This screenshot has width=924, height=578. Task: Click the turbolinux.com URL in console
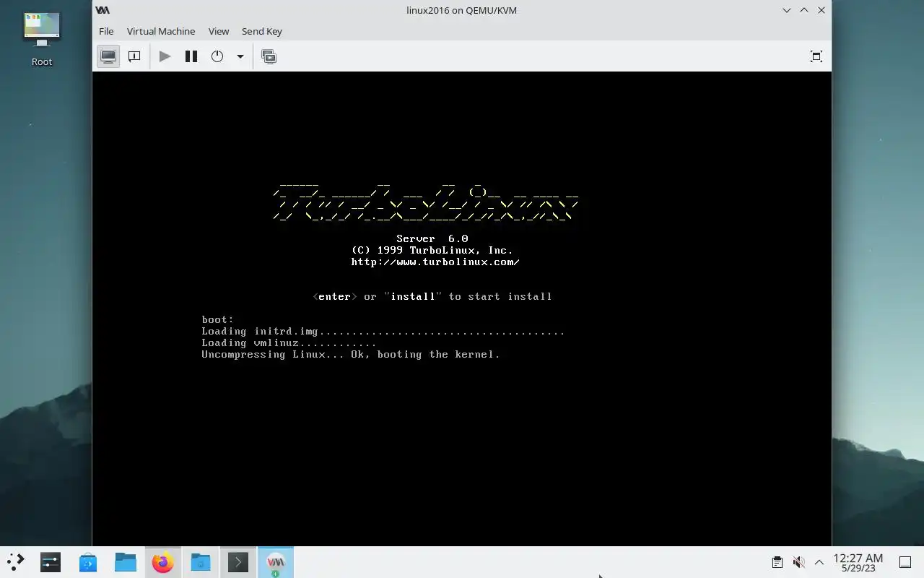435,262
